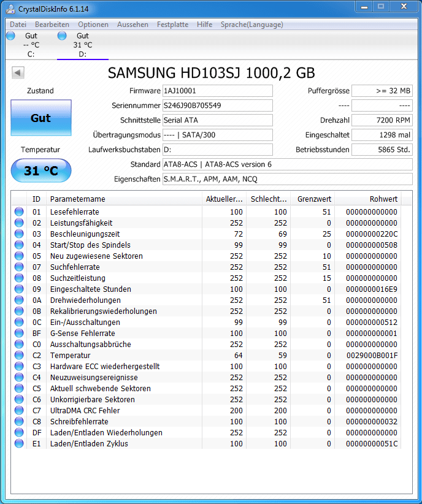
Task: Click status orb for Start/Stop des Spindels
Action: (19, 245)
